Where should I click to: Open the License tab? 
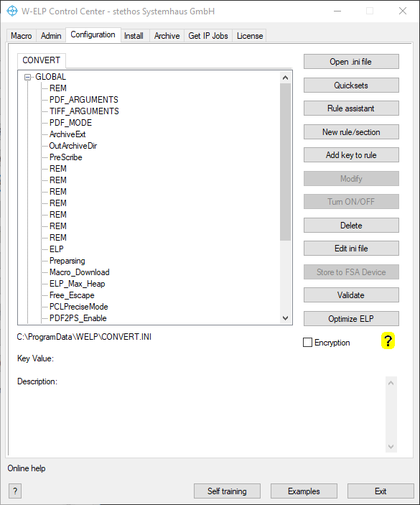pos(250,36)
